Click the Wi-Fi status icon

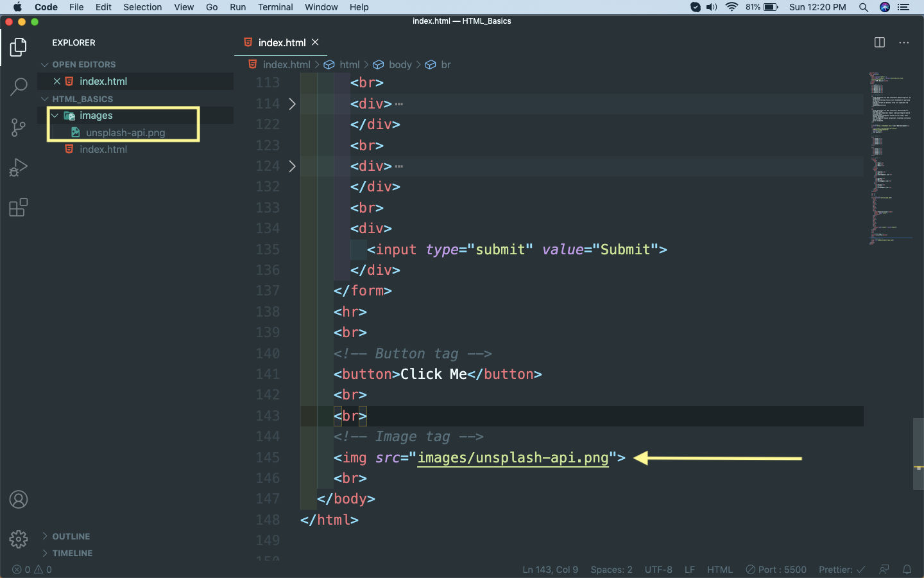[x=732, y=7]
